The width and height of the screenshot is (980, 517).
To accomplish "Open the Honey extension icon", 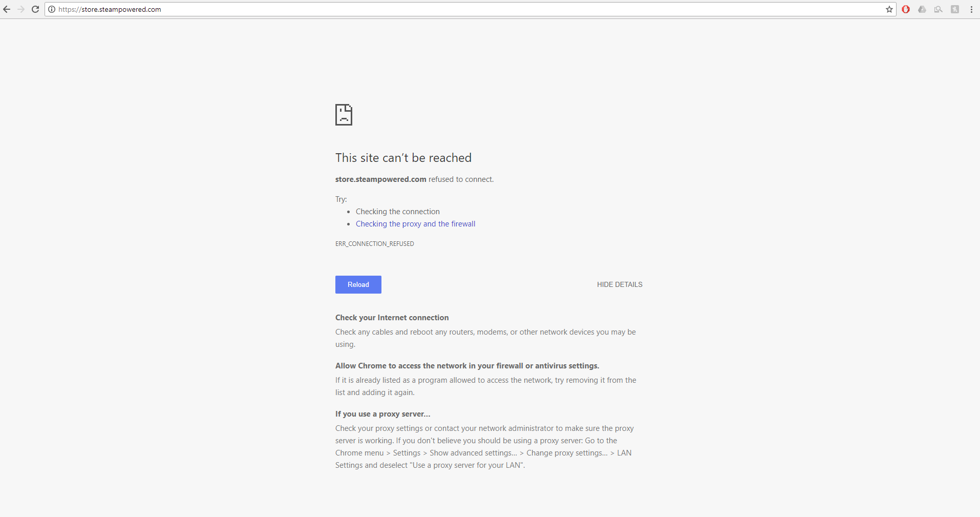I will 955,9.
